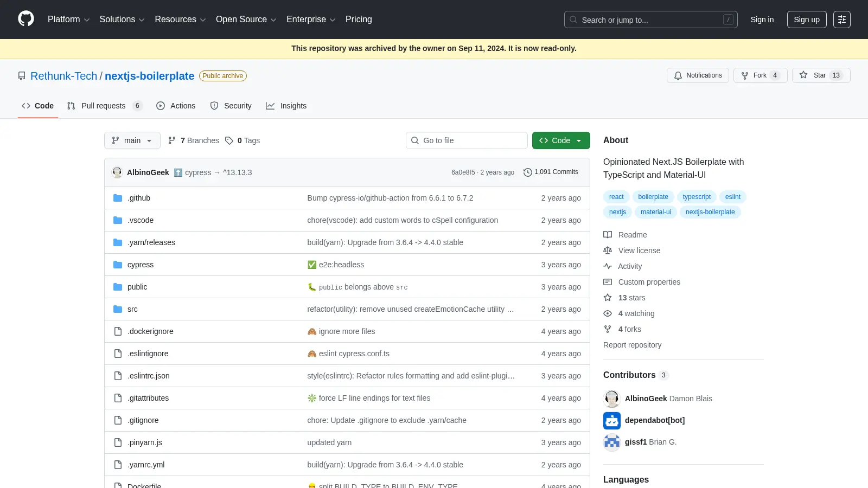Click the .gitignore file icon
Viewport: 868px width, 488px height.
tap(118, 420)
